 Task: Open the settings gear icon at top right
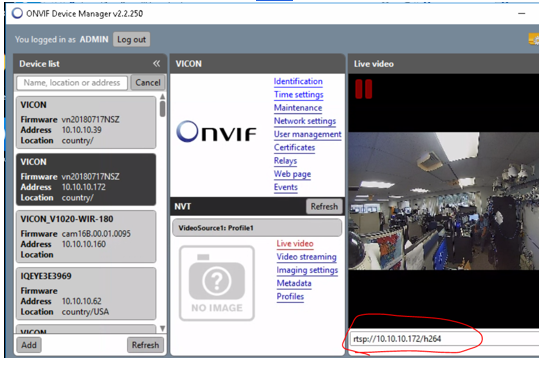pos(534,39)
